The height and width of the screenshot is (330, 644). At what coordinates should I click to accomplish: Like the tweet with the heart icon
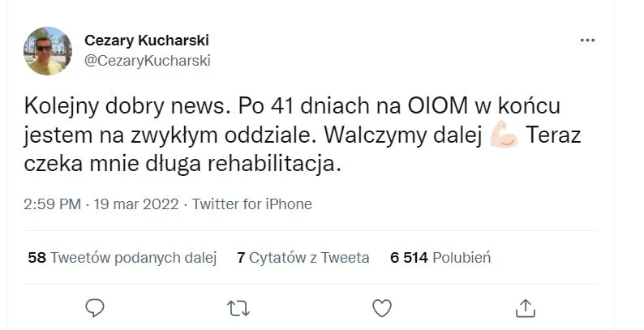[x=381, y=307]
